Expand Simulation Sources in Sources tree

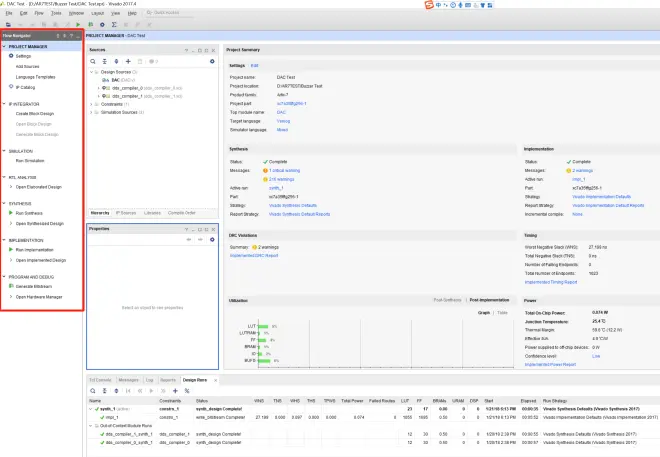[91, 112]
